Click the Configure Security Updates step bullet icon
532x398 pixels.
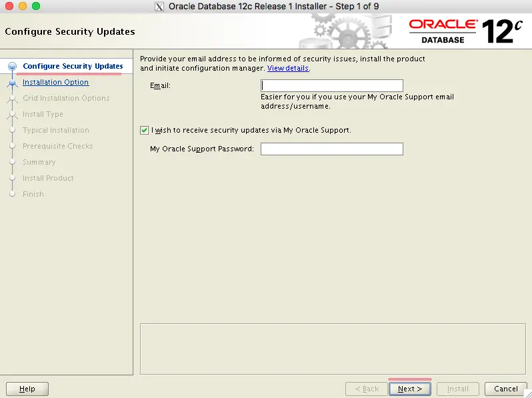[x=12, y=66]
